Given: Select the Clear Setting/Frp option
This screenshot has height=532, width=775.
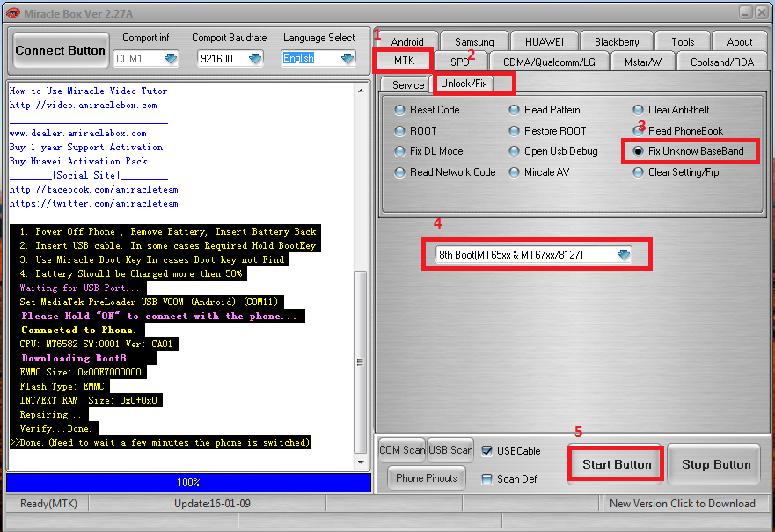Looking at the screenshot, I should tap(676, 172).
